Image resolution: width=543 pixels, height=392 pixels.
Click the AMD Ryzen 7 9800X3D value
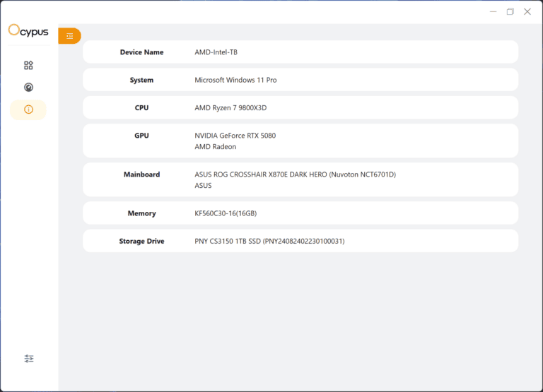(230, 108)
